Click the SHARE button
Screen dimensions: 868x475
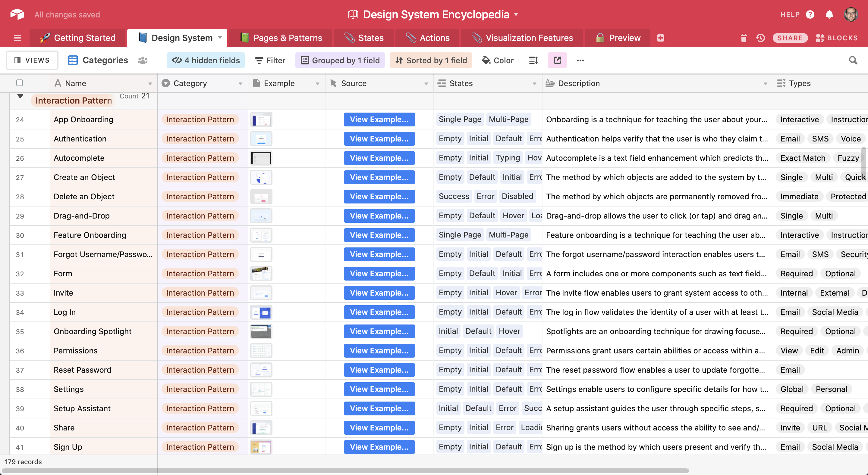pyautogui.click(x=790, y=38)
